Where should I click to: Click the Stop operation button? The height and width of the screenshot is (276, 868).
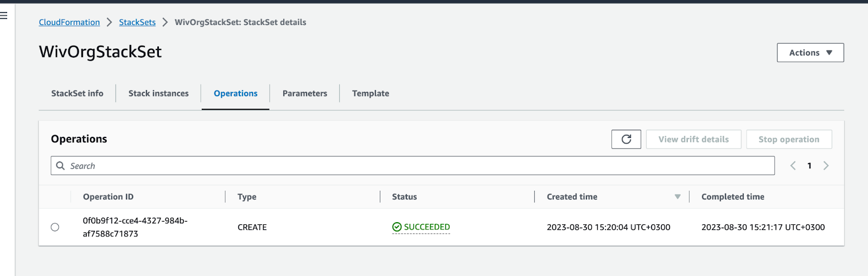789,139
